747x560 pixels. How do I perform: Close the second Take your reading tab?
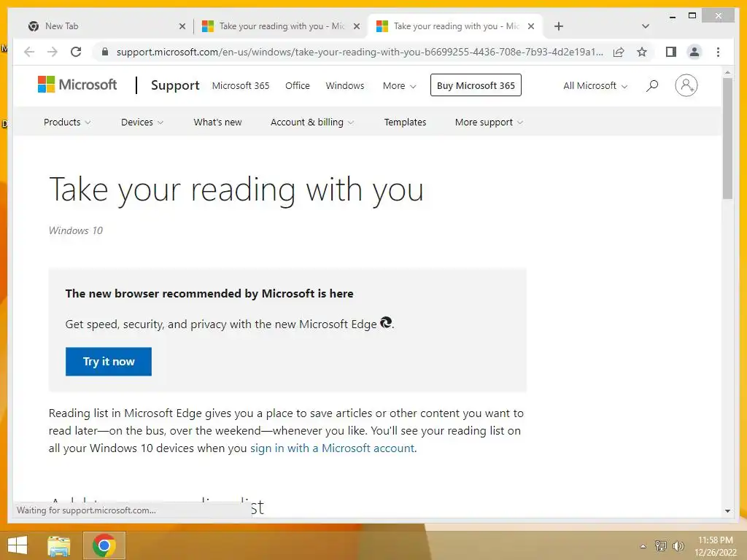click(356, 26)
